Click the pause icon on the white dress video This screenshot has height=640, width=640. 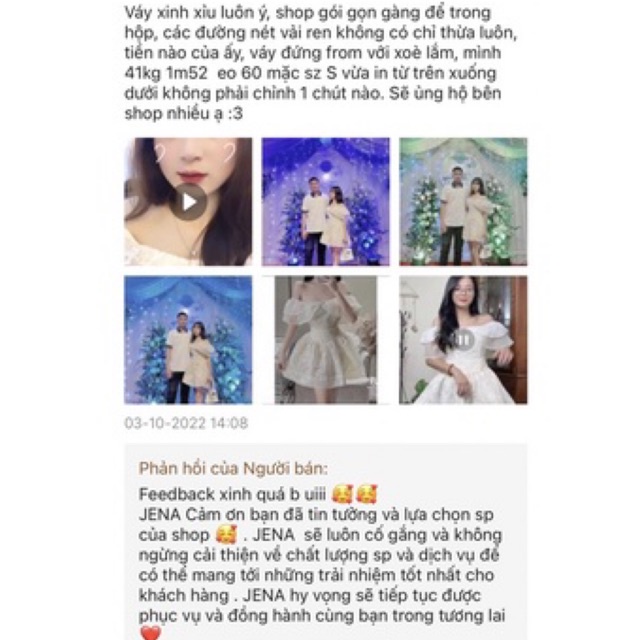[463, 340]
